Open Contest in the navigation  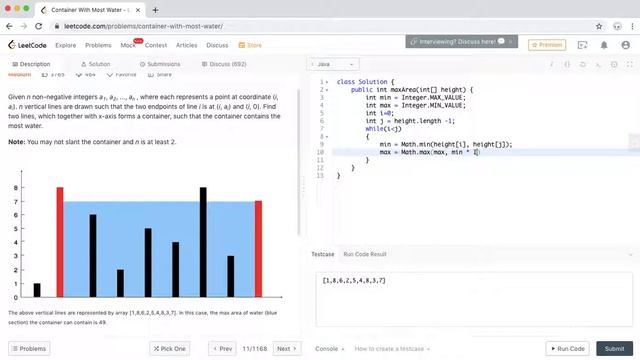156,45
